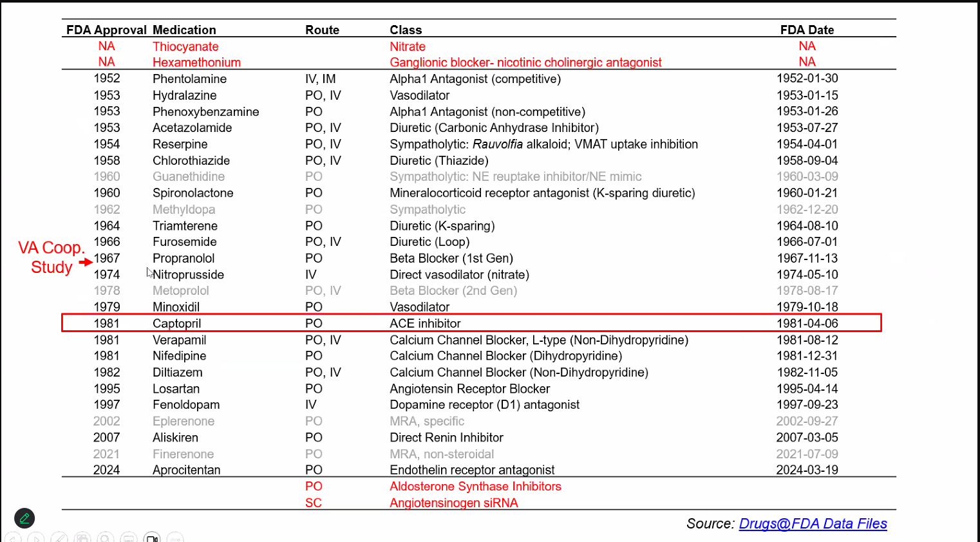Select the Diltiazem medication cell
This screenshot has width=980, height=542.
(x=177, y=372)
